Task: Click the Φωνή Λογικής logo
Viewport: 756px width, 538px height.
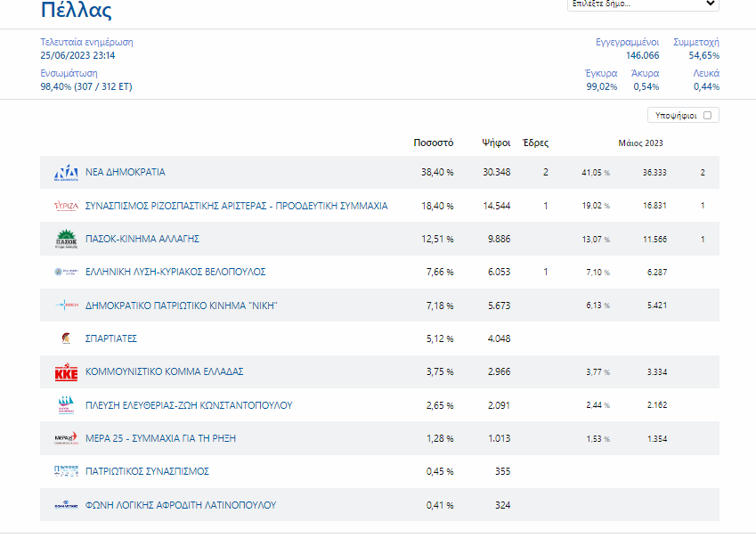Action: click(66, 505)
